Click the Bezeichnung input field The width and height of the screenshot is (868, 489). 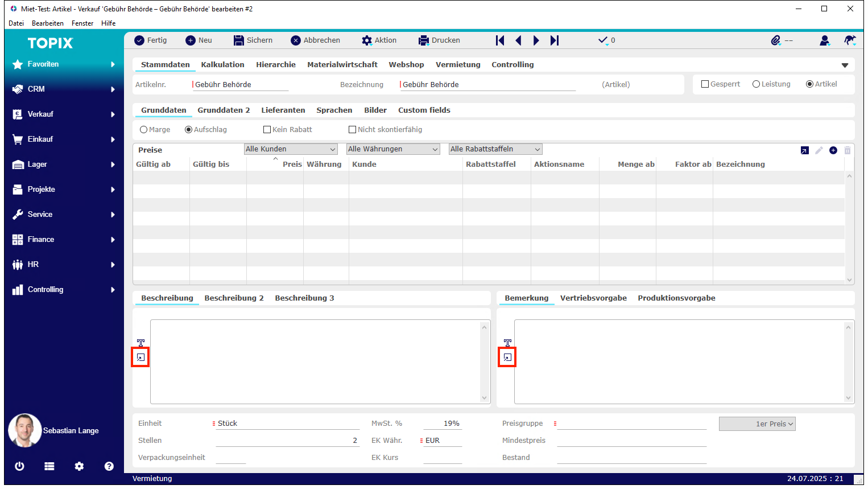click(x=488, y=85)
